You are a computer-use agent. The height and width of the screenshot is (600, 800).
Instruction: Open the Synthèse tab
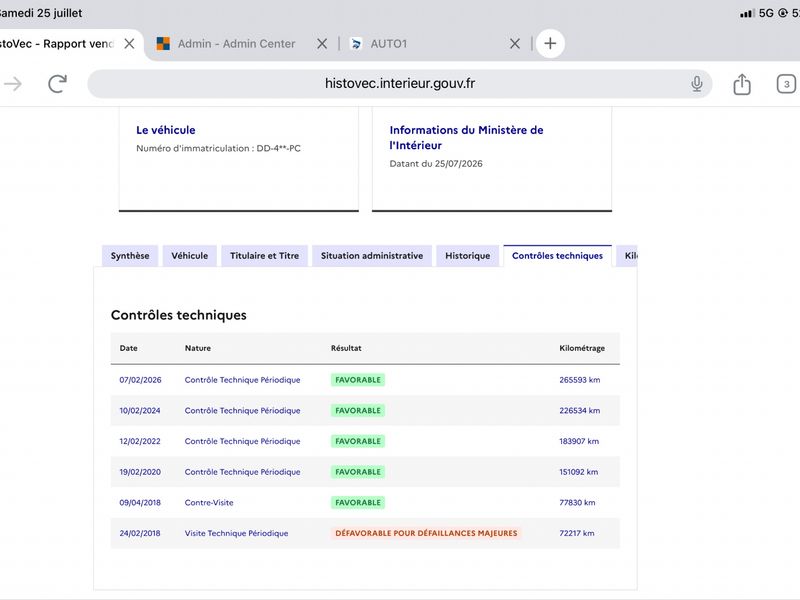pos(130,256)
